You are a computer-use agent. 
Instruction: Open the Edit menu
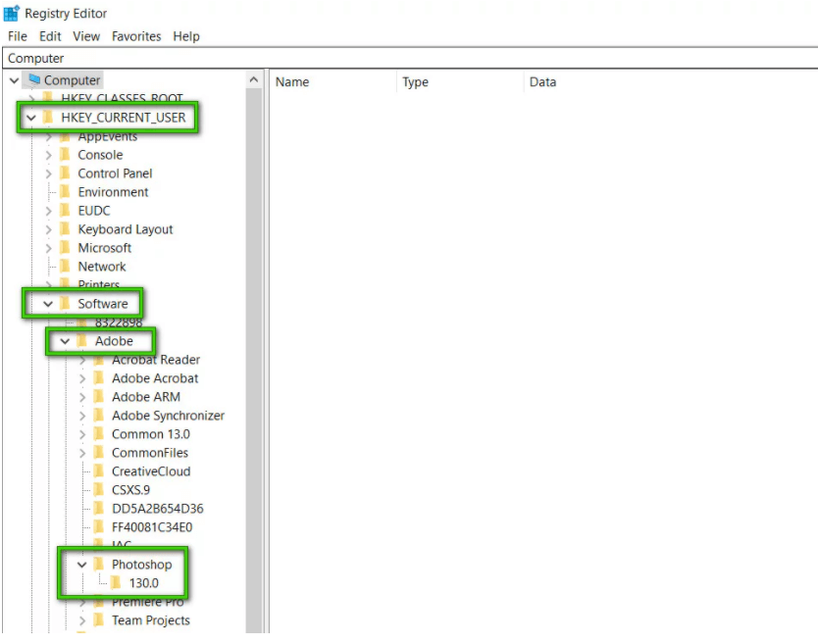pos(50,36)
